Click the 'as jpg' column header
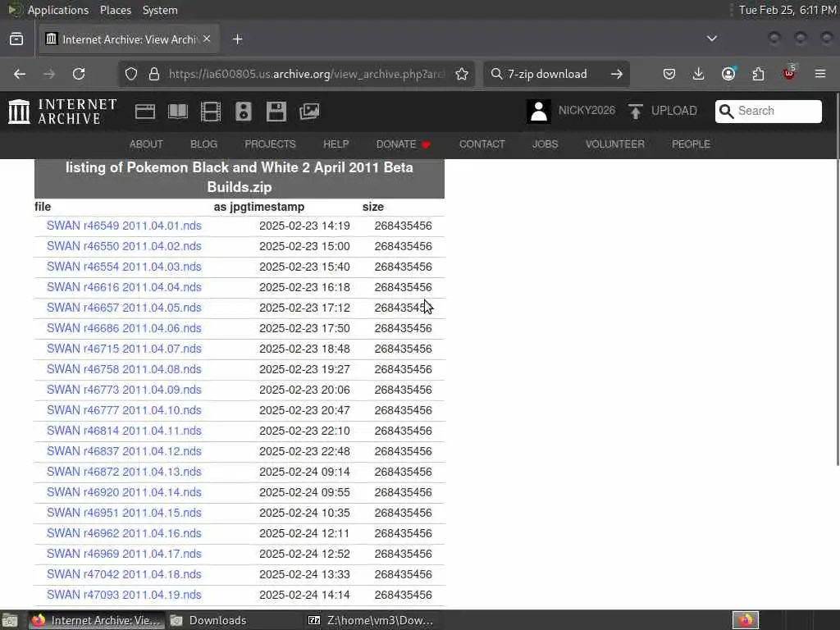 click(229, 207)
